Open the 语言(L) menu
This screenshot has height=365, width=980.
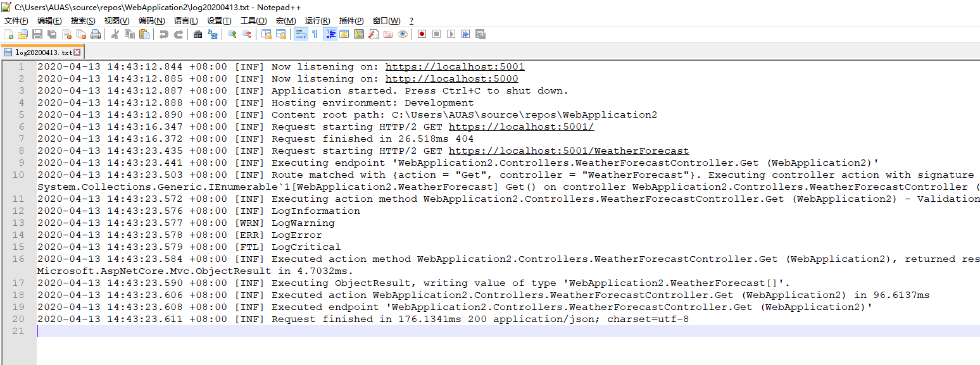[184, 20]
